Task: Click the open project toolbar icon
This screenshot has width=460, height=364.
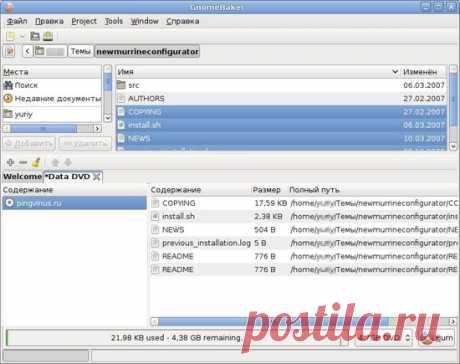Action: point(35,36)
